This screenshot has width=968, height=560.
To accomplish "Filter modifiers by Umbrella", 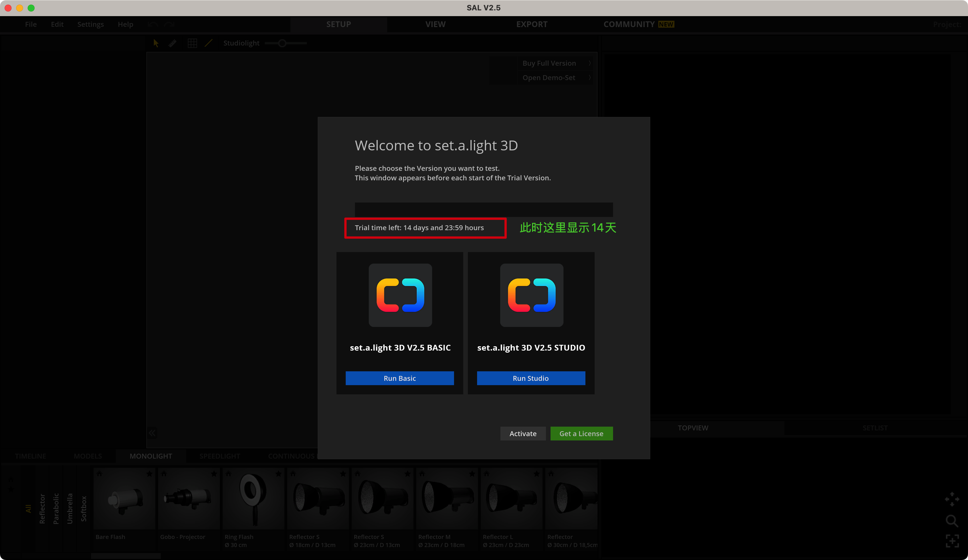I will pyautogui.click(x=69, y=509).
